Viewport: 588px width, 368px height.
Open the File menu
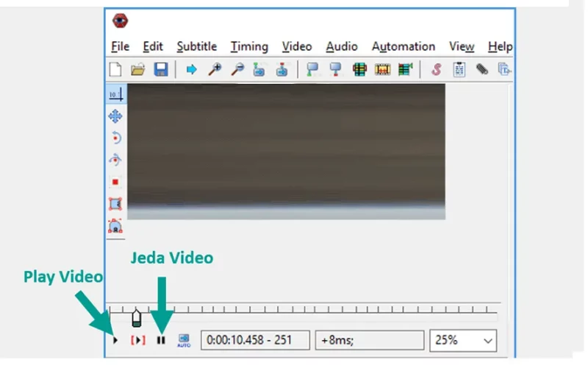point(120,46)
